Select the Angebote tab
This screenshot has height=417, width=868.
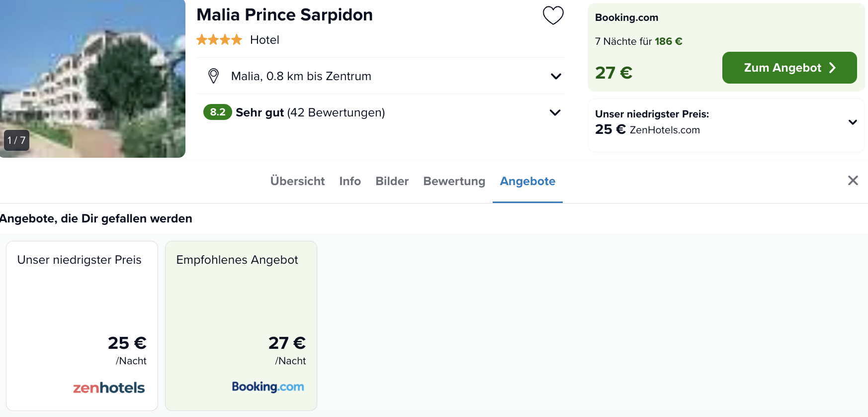tap(527, 181)
